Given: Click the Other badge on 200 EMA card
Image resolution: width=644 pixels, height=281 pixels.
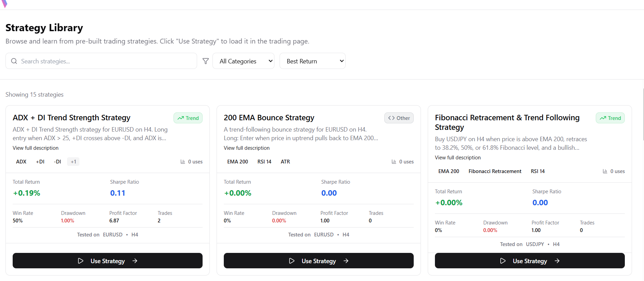Looking at the screenshot, I should [x=399, y=118].
